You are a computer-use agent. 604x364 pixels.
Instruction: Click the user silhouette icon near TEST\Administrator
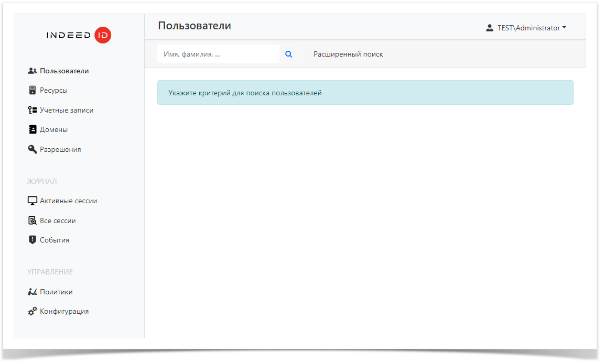490,27
